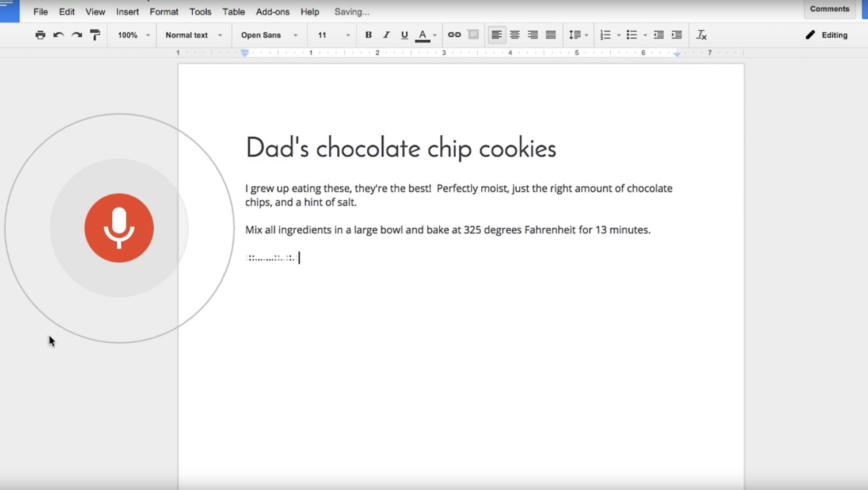Image resolution: width=868 pixels, height=490 pixels.
Task: Clear formatting with the Tx icon
Action: coord(702,35)
